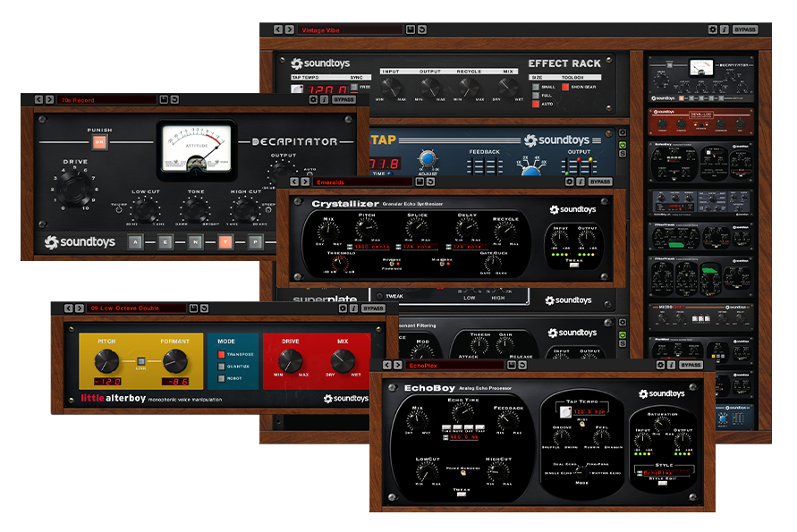The width and height of the screenshot is (797, 532).
Task: Open the Vintage Vibe preset menu
Action: (351, 30)
